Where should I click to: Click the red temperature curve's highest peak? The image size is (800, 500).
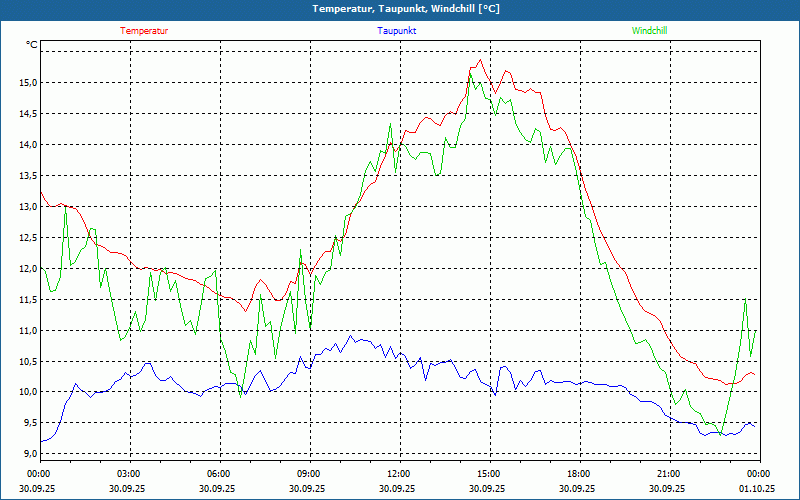(481, 60)
